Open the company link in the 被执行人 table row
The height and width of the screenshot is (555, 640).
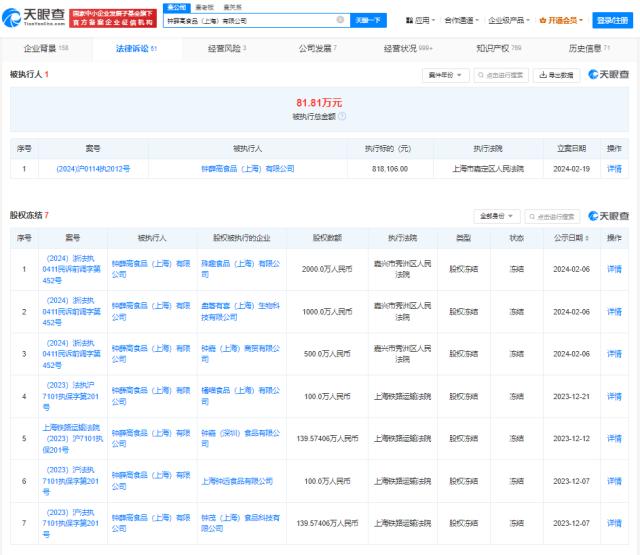point(248,169)
